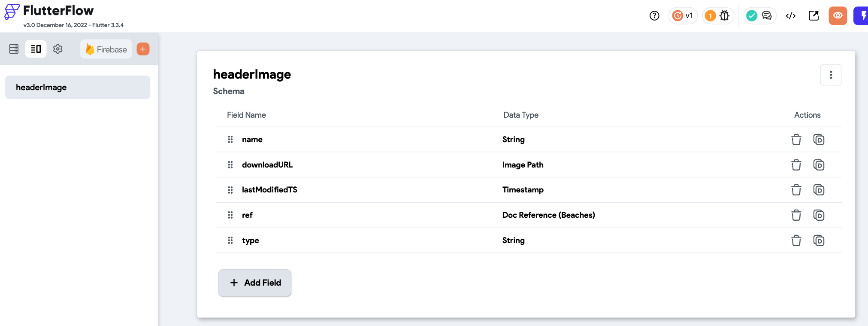Click the open in new window icon
The width and height of the screenshot is (868, 326).
(x=814, y=16)
